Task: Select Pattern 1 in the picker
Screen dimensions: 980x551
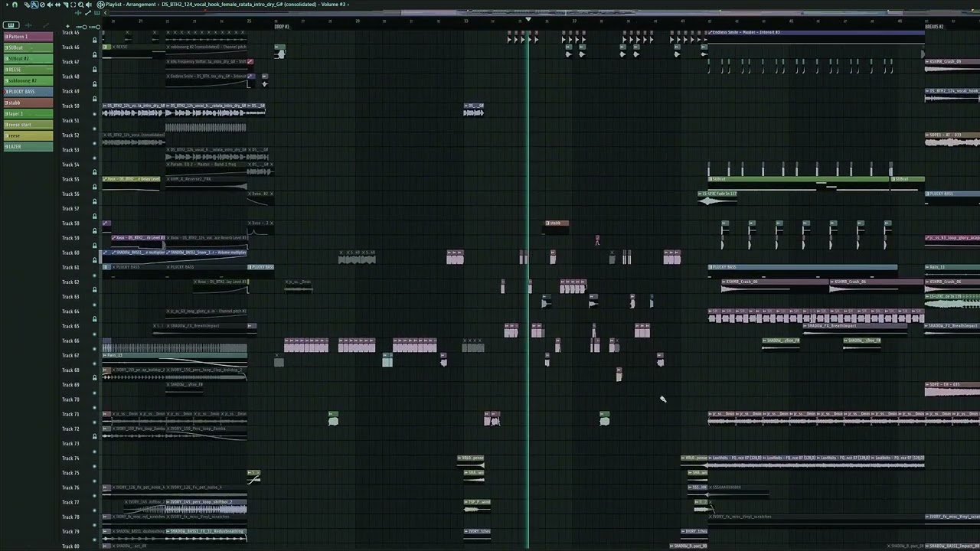Action: (x=28, y=37)
